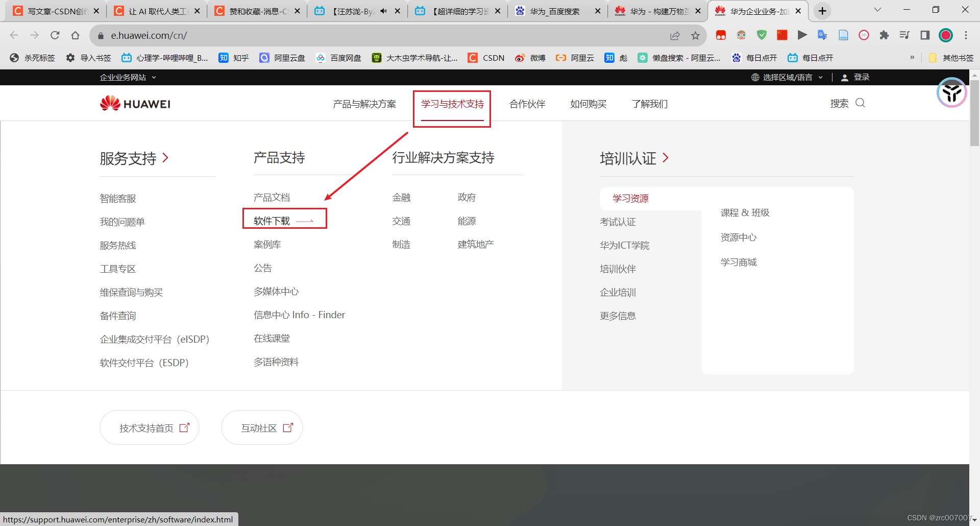Click 资源中心 link
The height and width of the screenshot is (526, 980).
(x=739, y=237)
